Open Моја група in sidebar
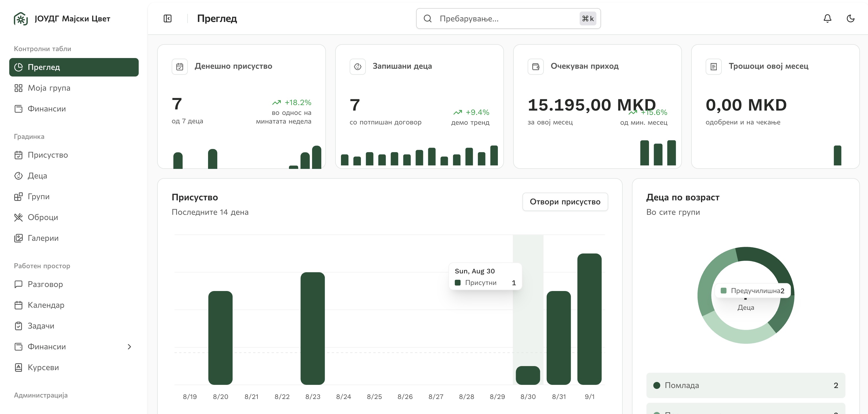 click(74, 88)
